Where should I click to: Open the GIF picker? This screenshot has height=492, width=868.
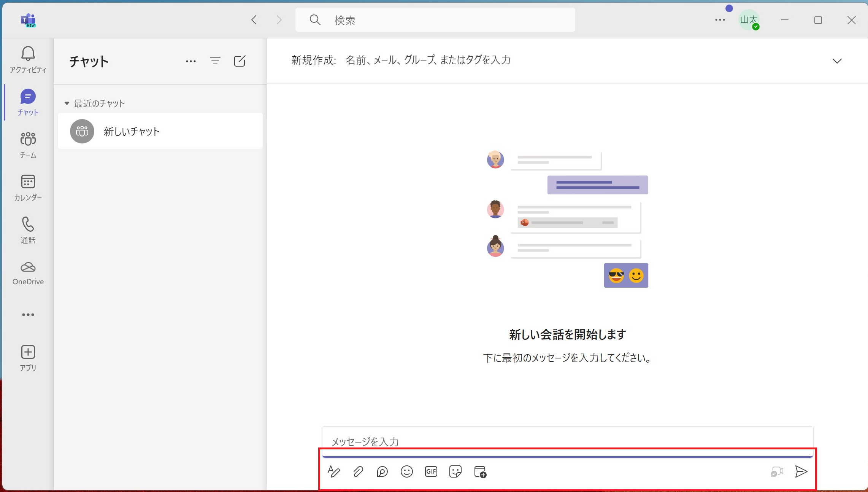(x=431, y=472)
